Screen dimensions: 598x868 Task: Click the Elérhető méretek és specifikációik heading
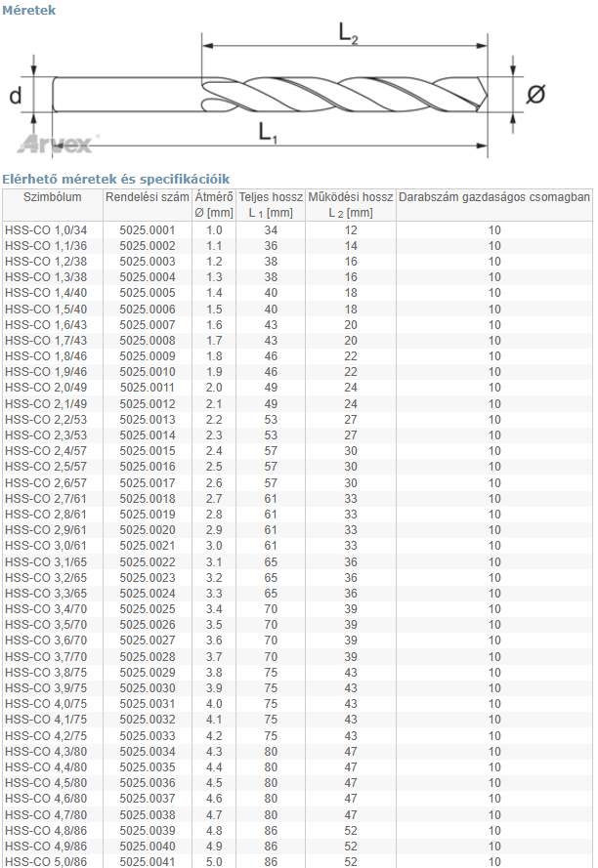116,179
